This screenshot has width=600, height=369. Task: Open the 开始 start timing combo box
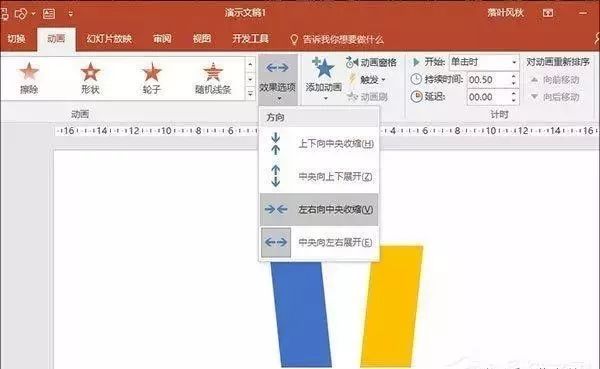click(x=484, y=62)
